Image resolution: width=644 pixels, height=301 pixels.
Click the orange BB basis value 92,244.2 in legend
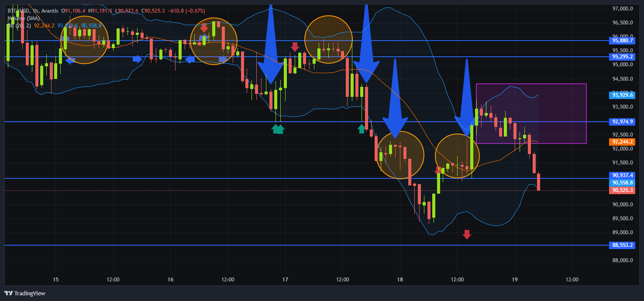coord(44,25)
